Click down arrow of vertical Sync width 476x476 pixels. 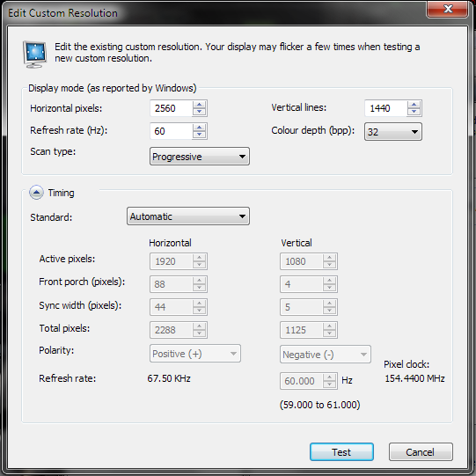(330, 311)
